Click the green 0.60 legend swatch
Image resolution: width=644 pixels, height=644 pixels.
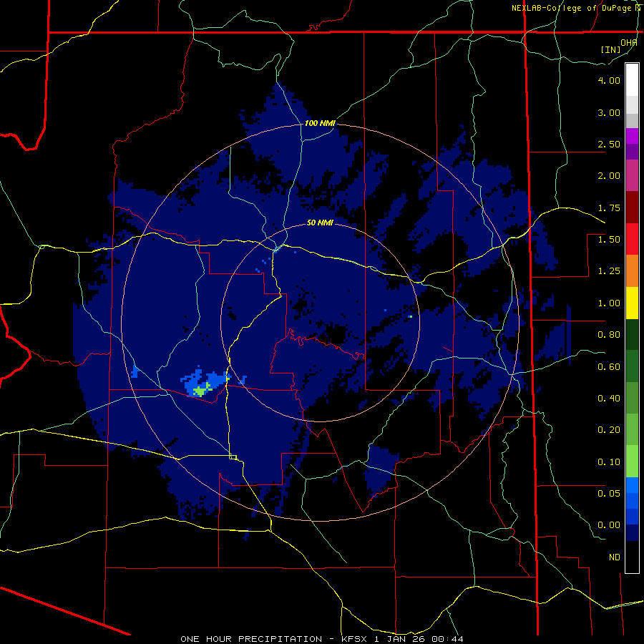(632, 366)
